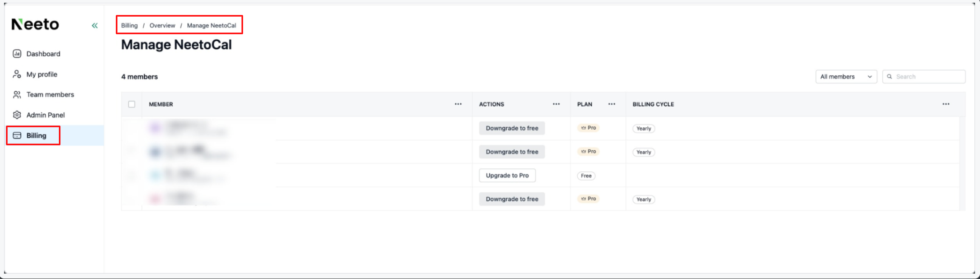Click the Admin Panel gear icon

tap(17, 115)
